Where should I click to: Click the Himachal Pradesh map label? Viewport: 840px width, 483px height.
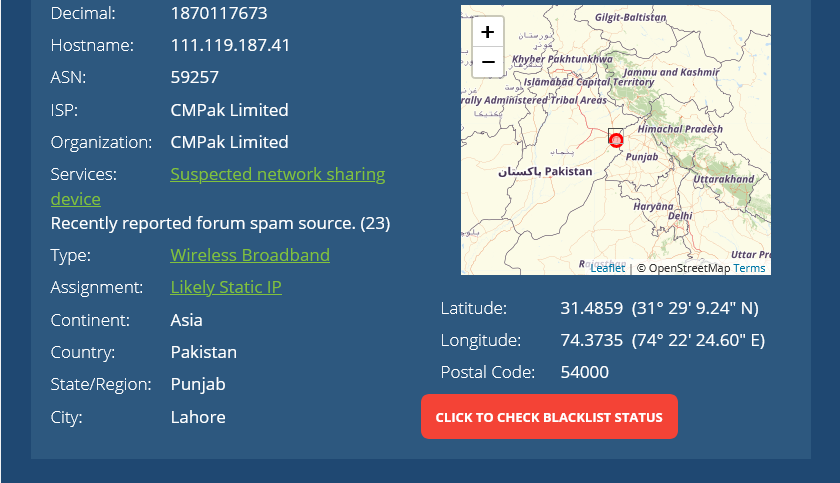680,129
